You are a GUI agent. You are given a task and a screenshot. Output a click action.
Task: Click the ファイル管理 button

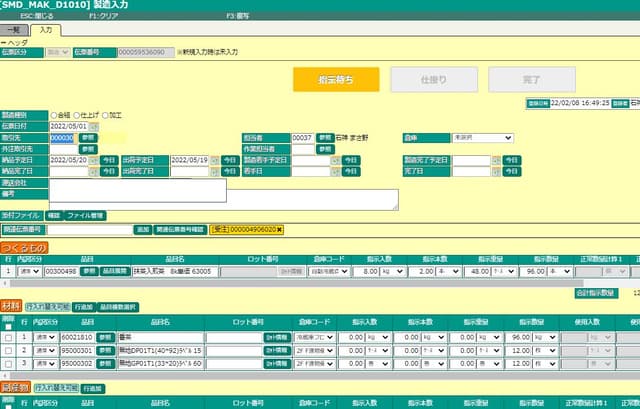click(85, 216)
